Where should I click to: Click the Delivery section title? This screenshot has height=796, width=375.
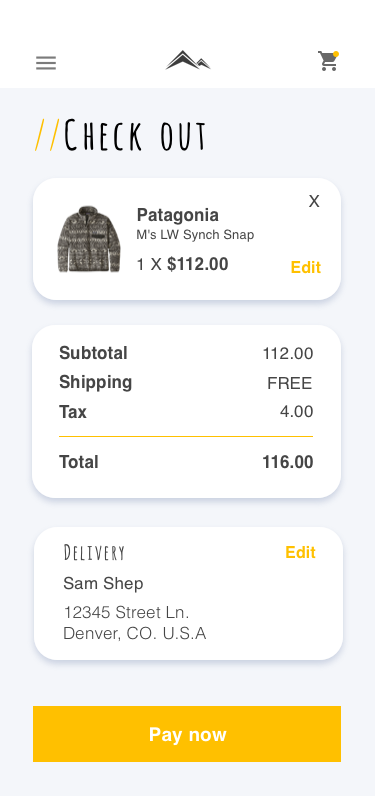pos(94,553)
